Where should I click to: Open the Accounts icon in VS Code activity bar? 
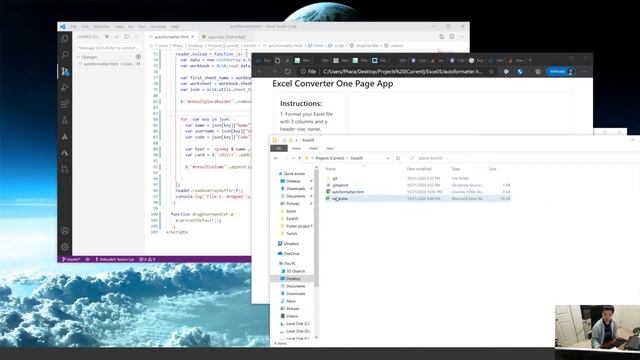point(64,231)
